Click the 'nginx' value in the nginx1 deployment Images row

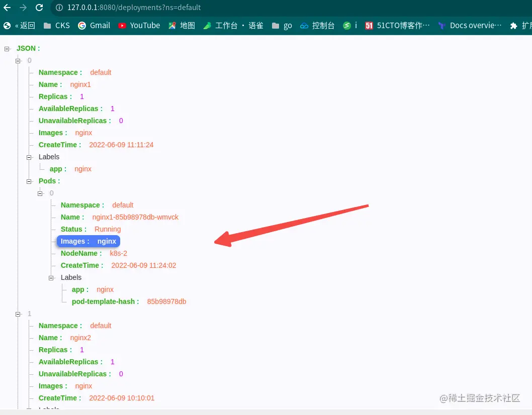tap(83, 133)
